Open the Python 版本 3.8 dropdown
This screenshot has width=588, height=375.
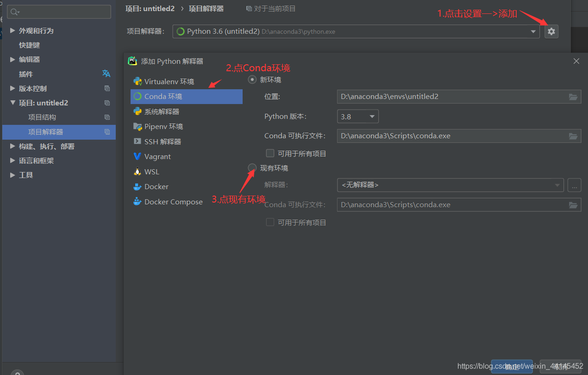pyautogui.click(x=358, y=117)
